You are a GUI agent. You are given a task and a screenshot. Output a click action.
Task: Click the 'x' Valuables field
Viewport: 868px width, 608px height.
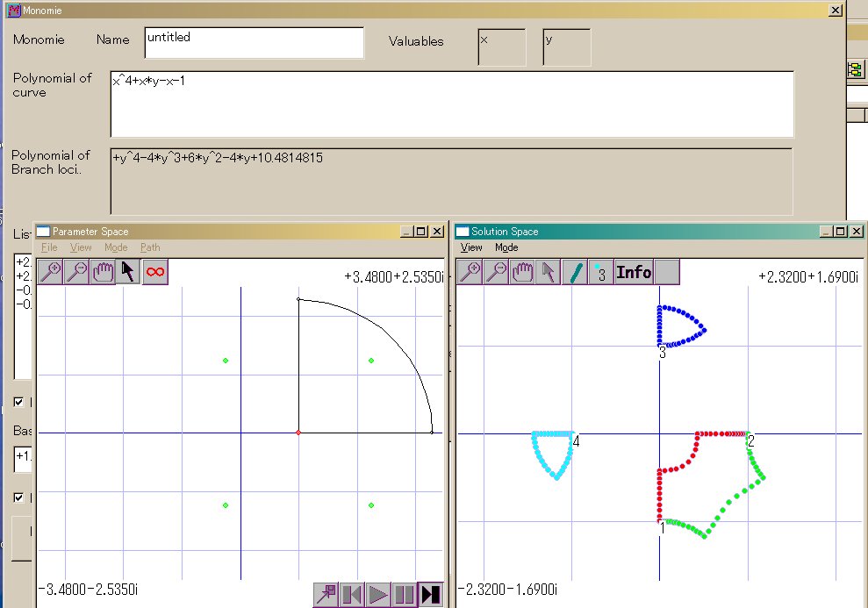[501, 47]
